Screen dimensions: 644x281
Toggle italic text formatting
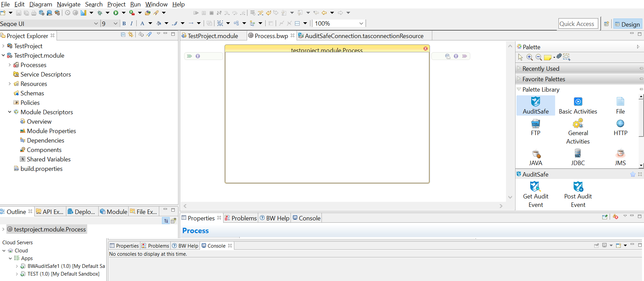coord(131,24)
